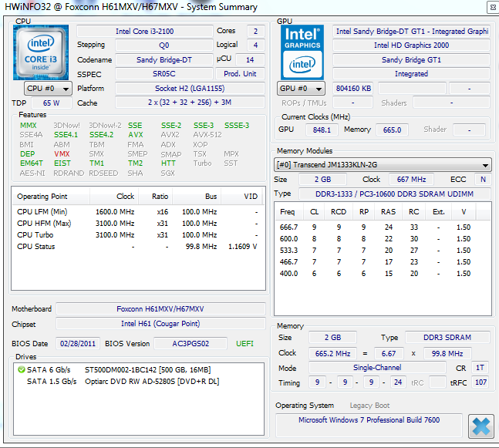Click the Intel Core i3 inside logo
The height and width of the screenshot is (448, 499).
point(41,52)
